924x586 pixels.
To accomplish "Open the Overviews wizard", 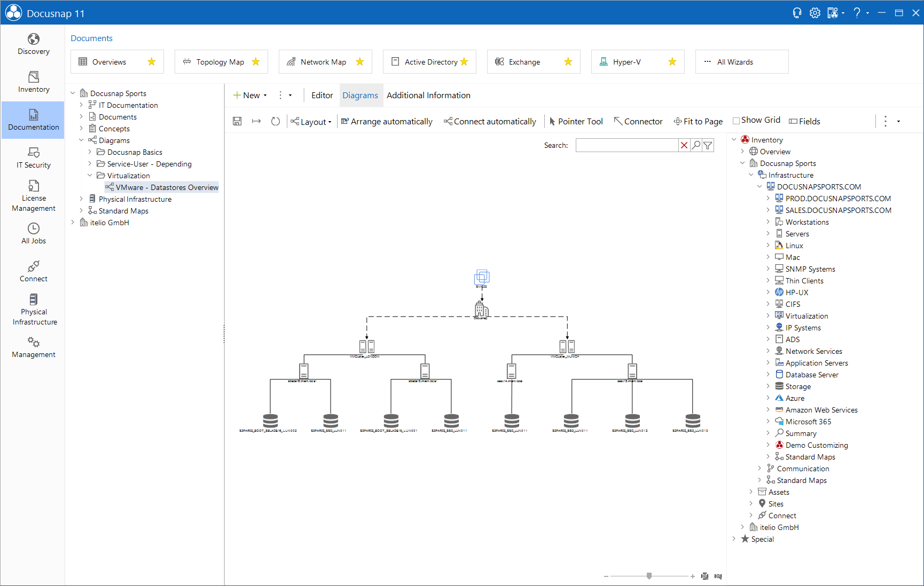I will [117, 62].
